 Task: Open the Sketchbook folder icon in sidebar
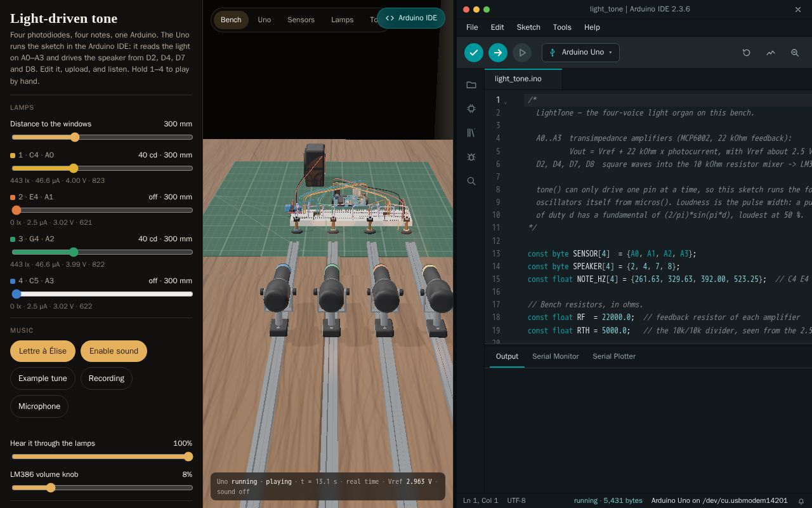click(471, 85)
